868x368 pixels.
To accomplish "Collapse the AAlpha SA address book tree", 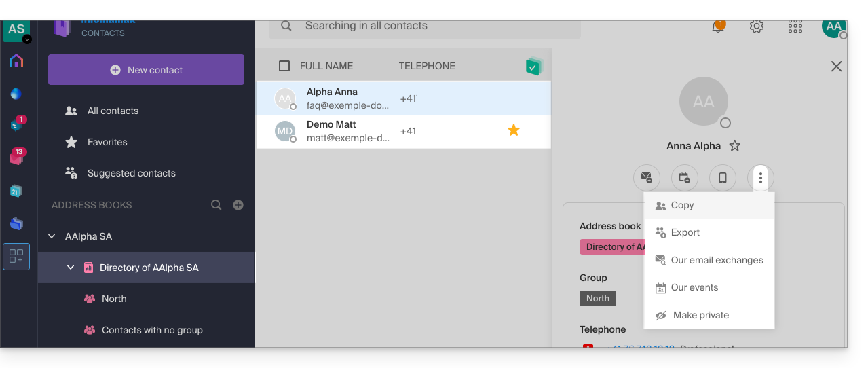I will click(52, 236).
